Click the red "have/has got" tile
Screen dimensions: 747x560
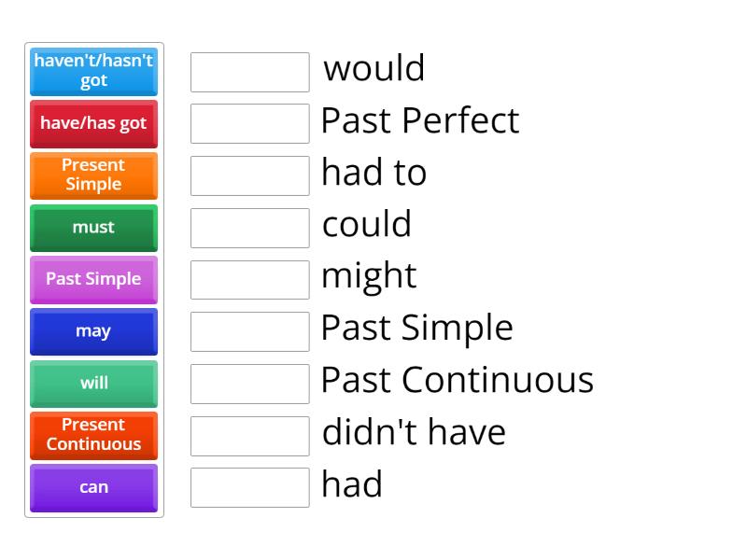(x=93, y=124)
